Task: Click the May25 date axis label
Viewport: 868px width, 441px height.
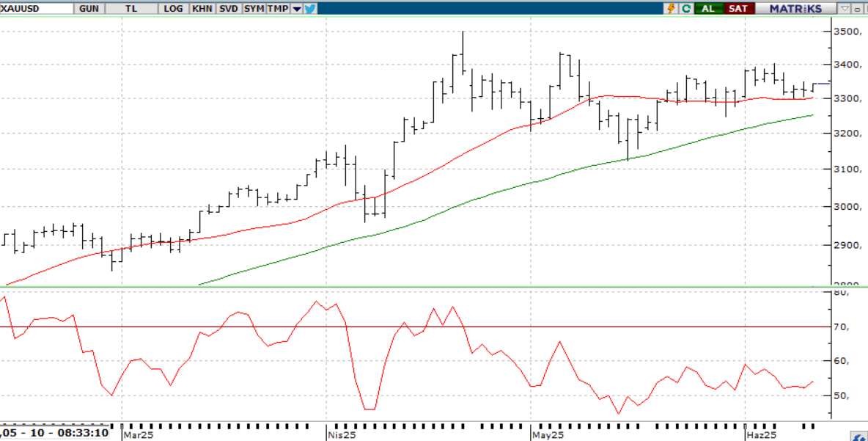Action: [548, 435]
